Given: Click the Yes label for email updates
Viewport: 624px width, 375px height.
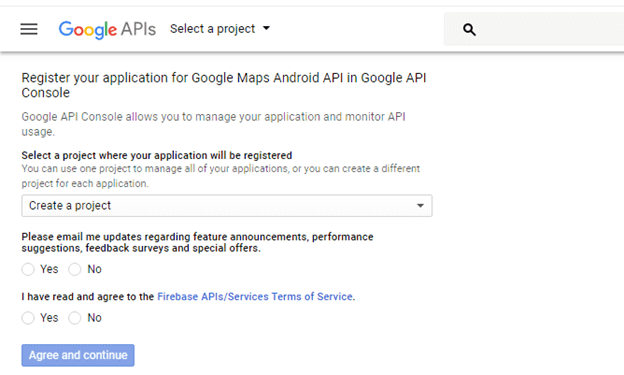Looking at the screenshot, I should tap(49, 269).
